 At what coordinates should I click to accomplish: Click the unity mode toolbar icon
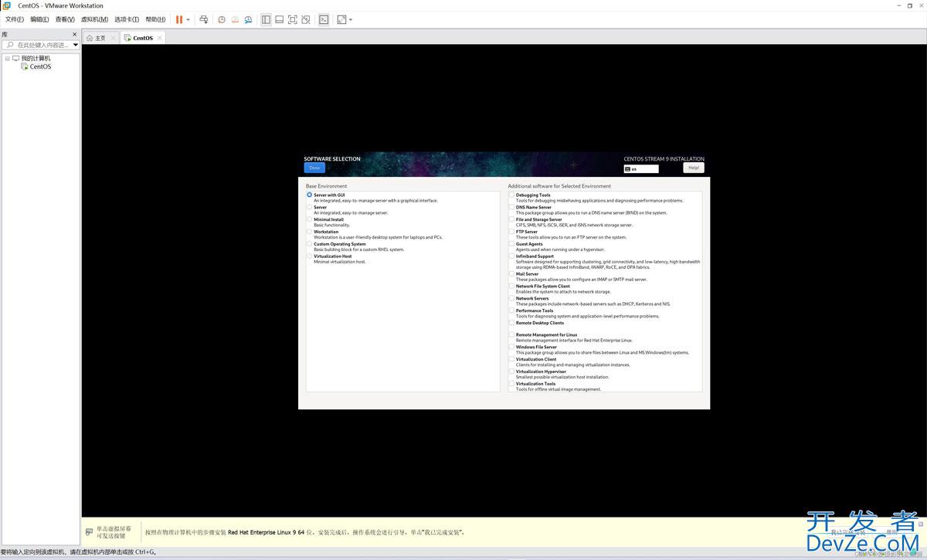pyautogui.click(x=306, y=19)
